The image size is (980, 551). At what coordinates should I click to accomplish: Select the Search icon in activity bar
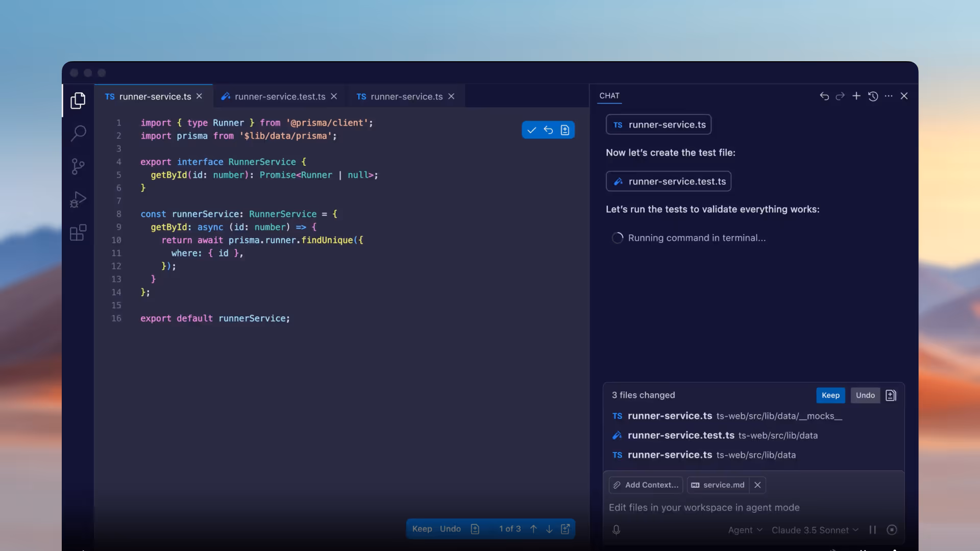coord(78,133)
